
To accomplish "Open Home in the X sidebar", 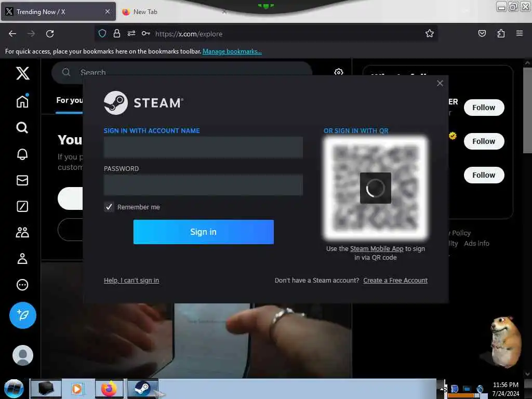I will 22,101.
